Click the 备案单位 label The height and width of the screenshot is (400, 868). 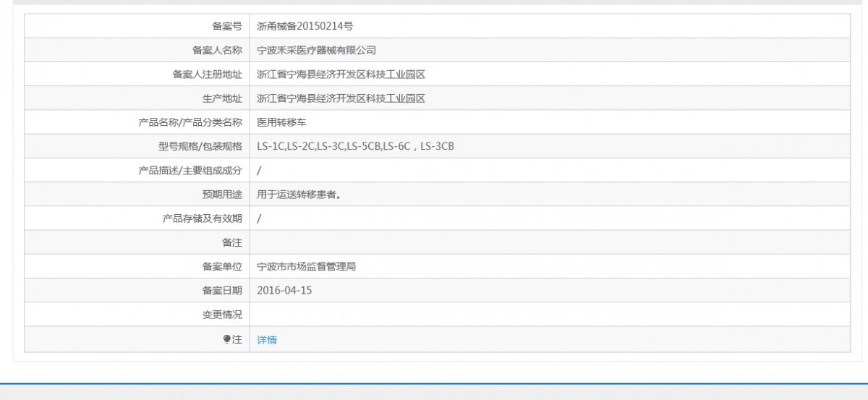click(222, 266)
